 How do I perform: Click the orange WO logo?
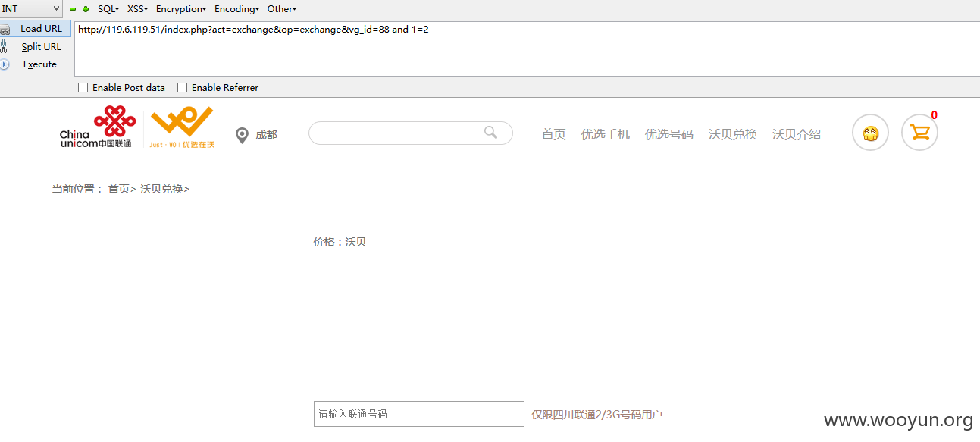coord(182,127)
